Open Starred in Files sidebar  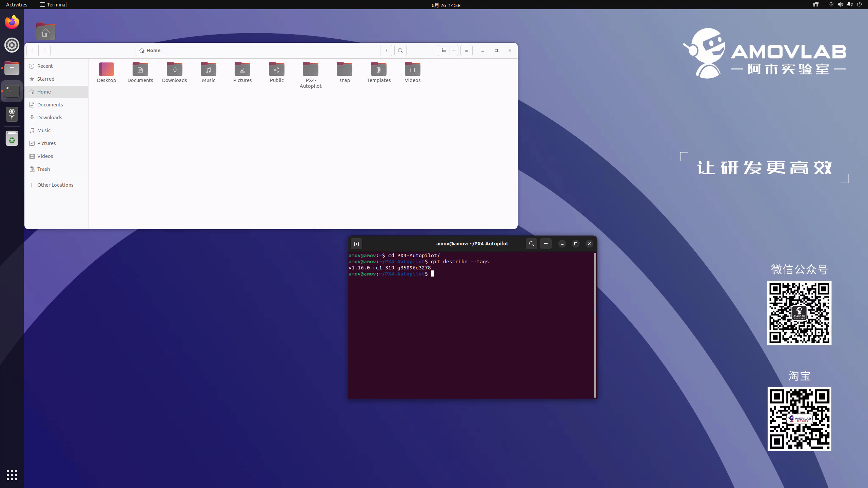(x=56, y=79)
